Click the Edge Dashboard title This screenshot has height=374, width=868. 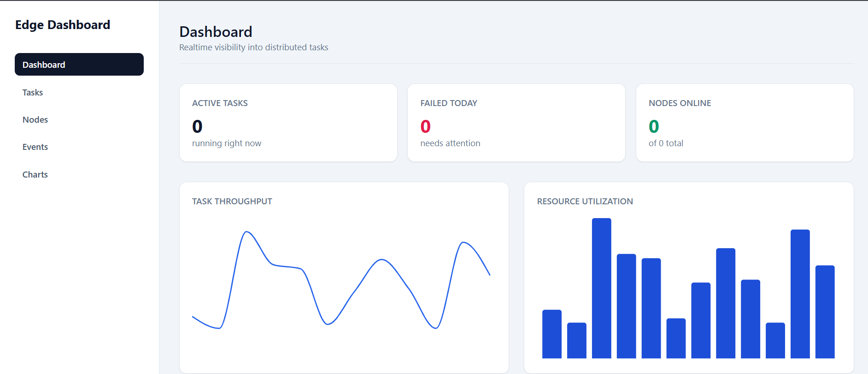coord(63,25)
